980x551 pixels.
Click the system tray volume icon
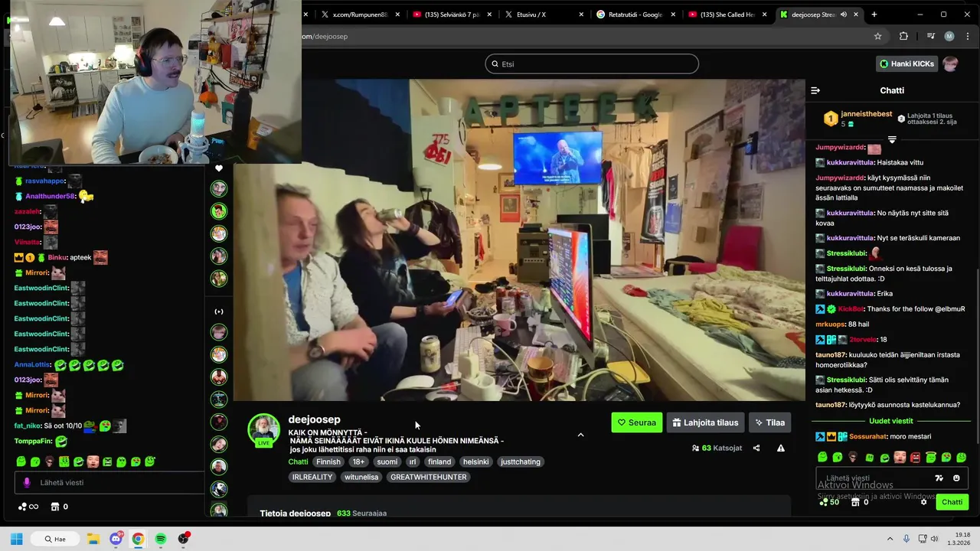pyautogui.click(x=934, y=539)
